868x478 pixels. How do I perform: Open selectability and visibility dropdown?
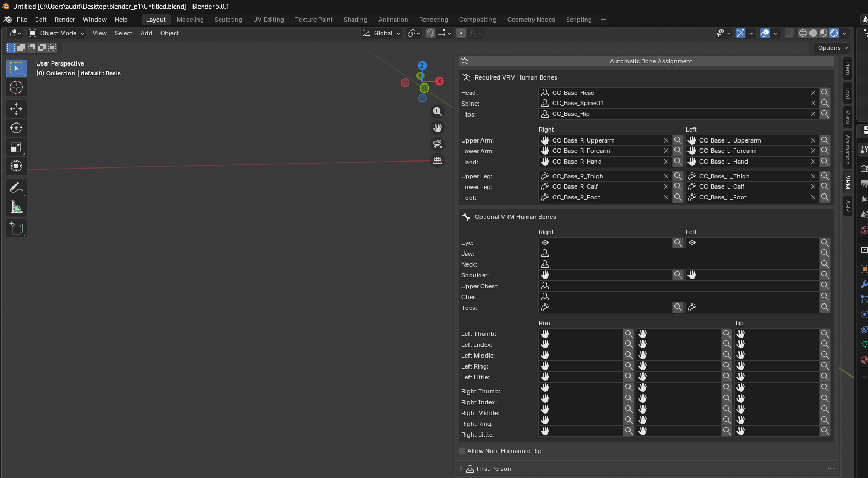click(x=723, y=33)
